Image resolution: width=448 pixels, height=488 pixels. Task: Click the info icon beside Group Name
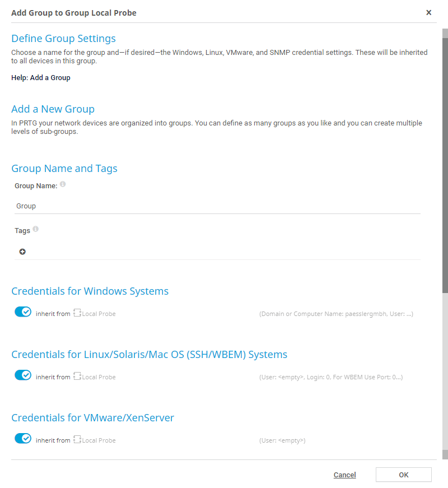(x=63, y=184)
